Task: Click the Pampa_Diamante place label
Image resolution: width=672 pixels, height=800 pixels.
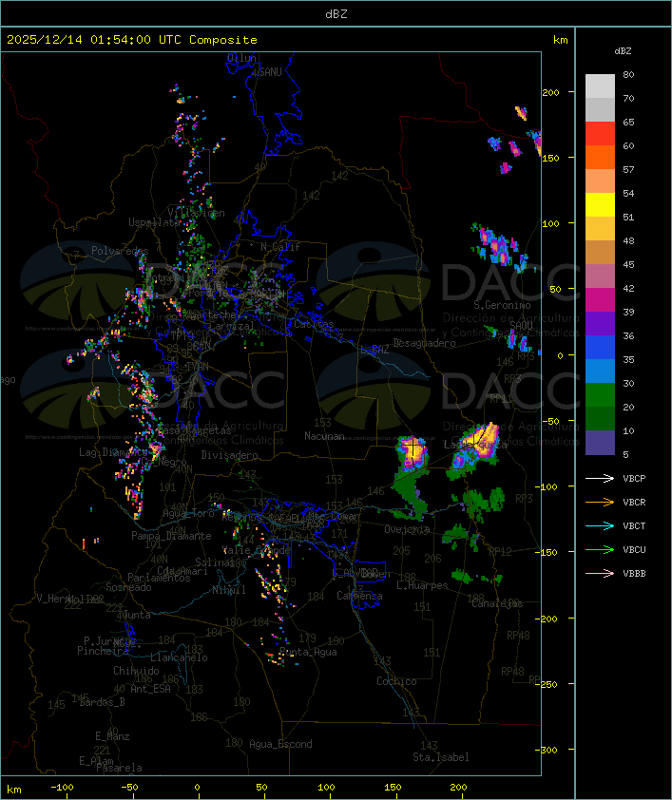Action: [x=171, y=536]
